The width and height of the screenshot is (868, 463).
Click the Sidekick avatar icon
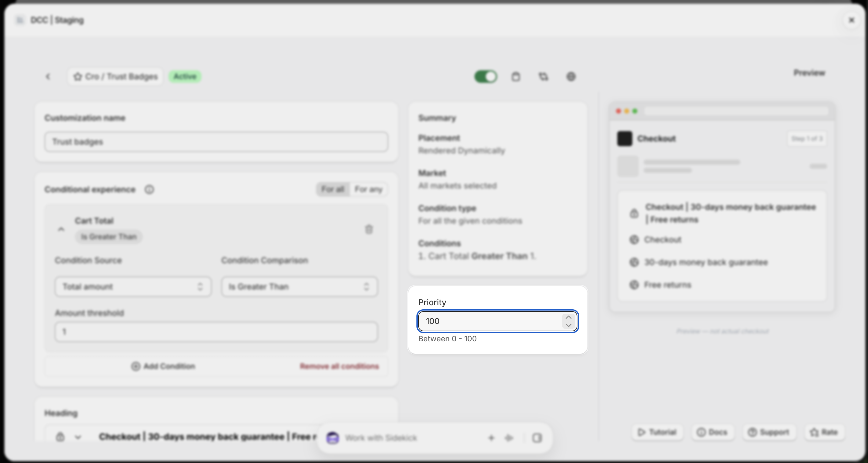pyautogui.click(x=333, y=438)
